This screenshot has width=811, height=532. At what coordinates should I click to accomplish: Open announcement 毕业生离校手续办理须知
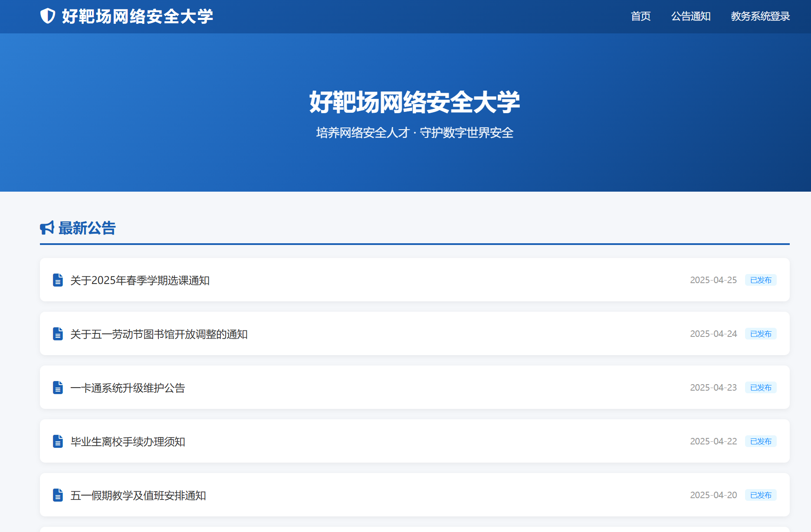pos(128,442)
